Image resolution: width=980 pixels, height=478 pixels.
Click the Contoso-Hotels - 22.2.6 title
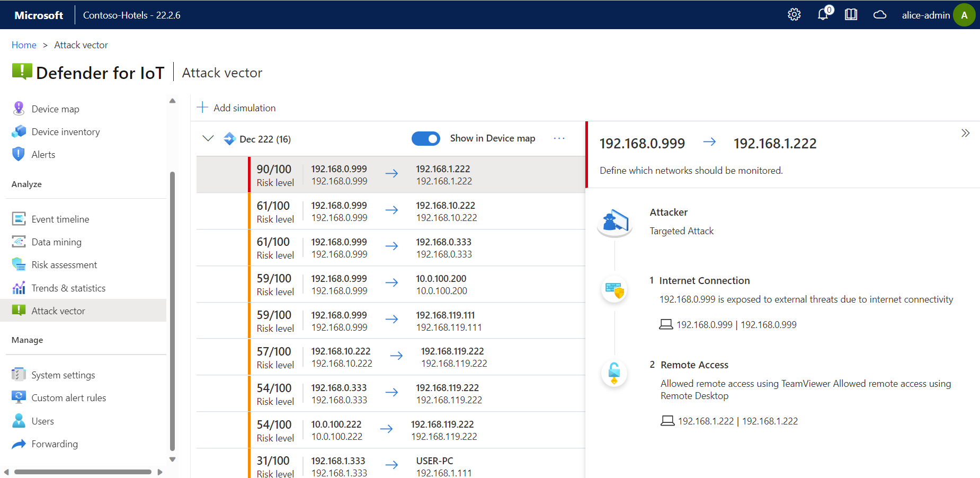132,15
